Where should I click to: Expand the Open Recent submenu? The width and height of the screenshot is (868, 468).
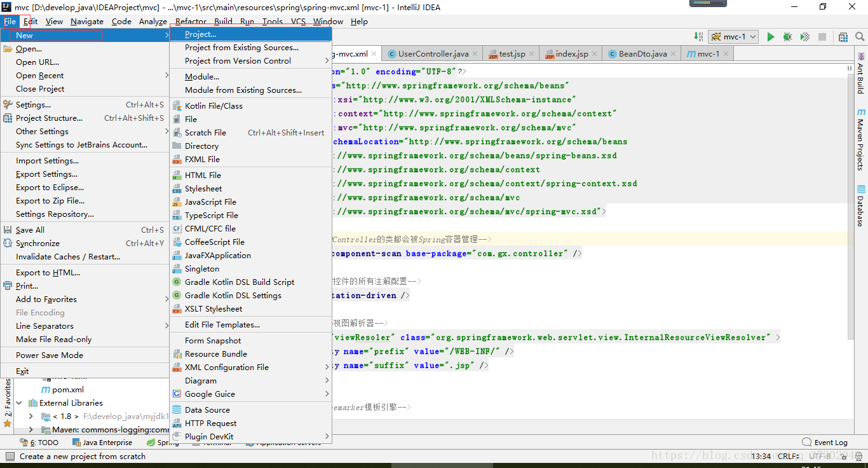85,75
